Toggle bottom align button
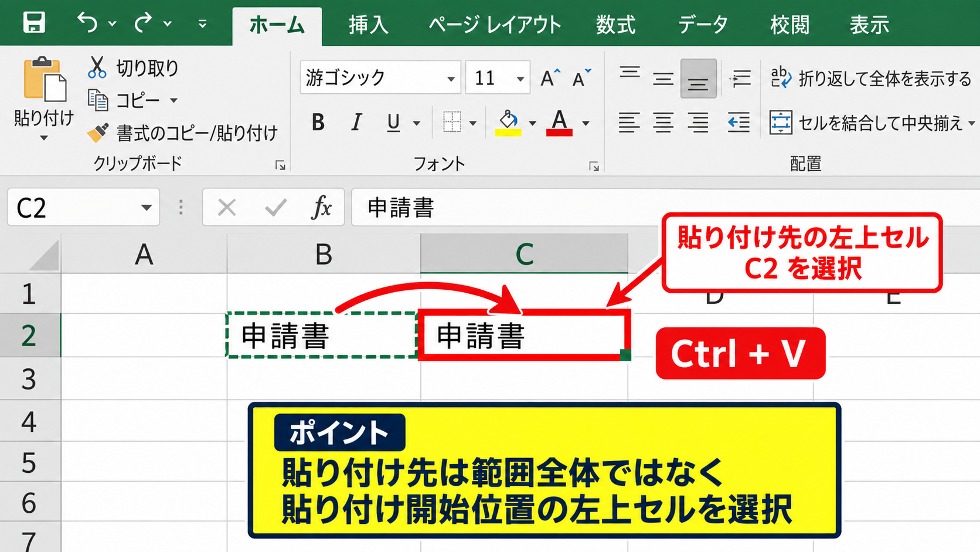980x552 pixels. (x=698, y=79)
